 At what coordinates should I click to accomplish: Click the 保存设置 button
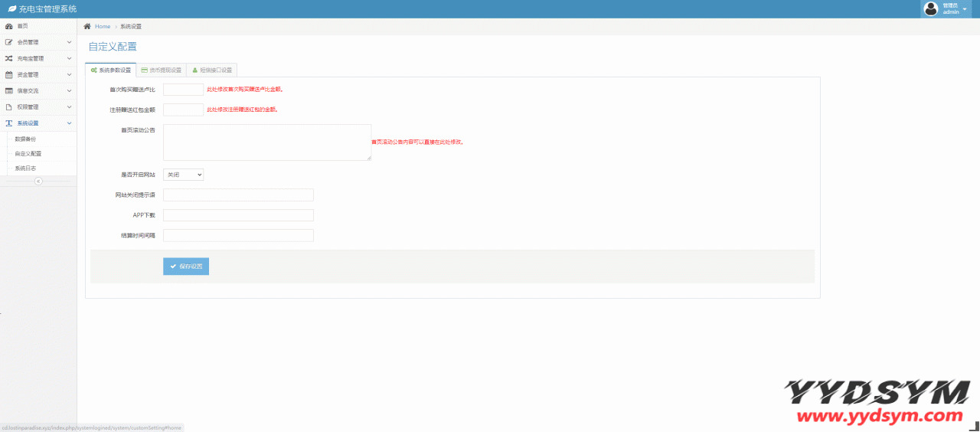[186, 266]
